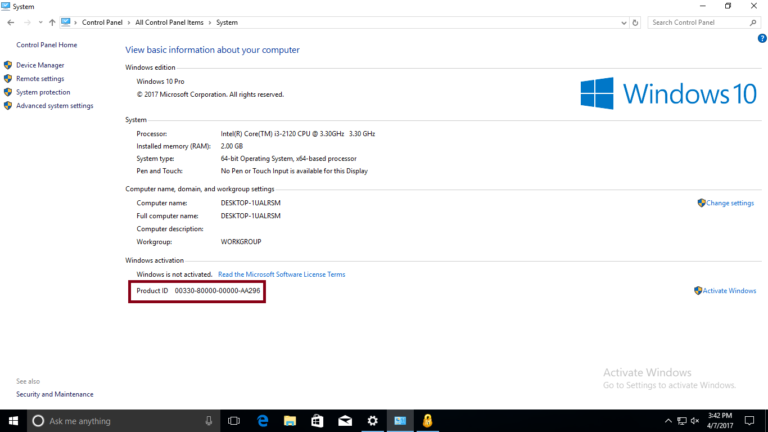Open File Explorer from the taskbar

pyautogui.click(x=290, y=421)
